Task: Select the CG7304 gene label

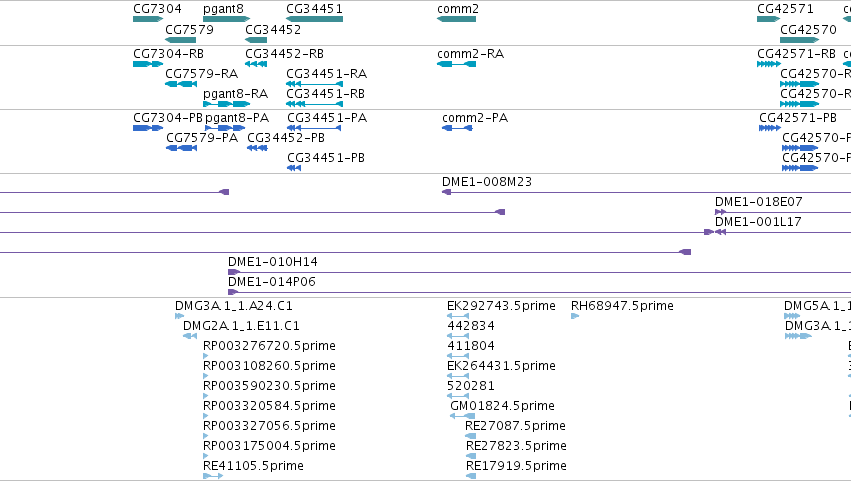Action: coord(157,9)
